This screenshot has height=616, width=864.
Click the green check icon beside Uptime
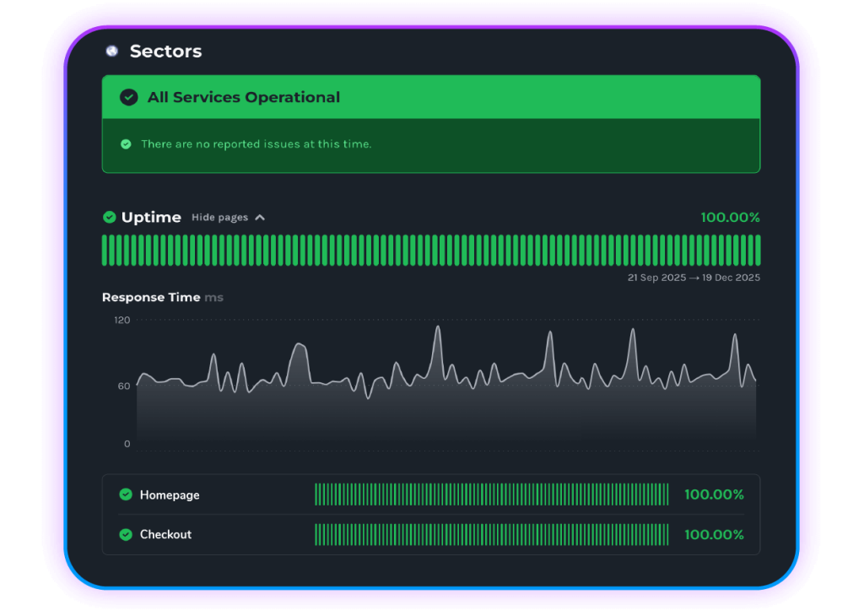coord(109,218)
